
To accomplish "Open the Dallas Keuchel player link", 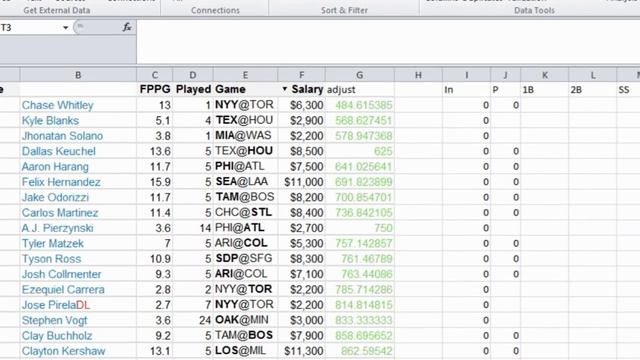I will tap(58, 151).
